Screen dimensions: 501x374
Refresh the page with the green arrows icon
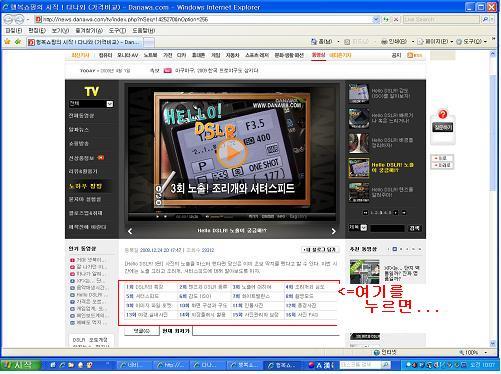point(386,20)
